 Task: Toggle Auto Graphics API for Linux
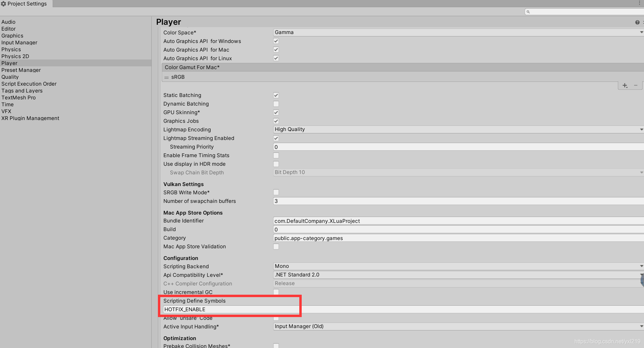(x=276, y=58)
